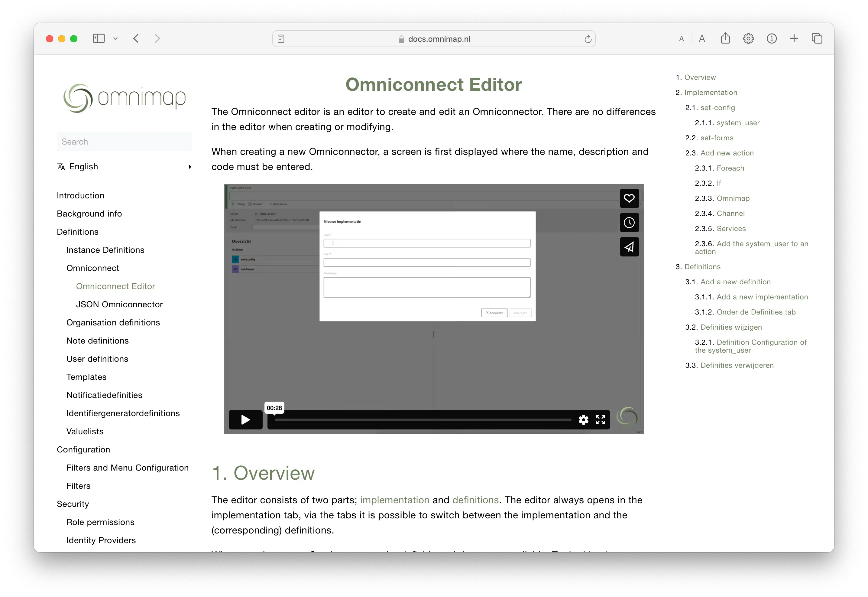Open the Templates page
This screenshot has height=597, width=868.
(x=86, y=377)
